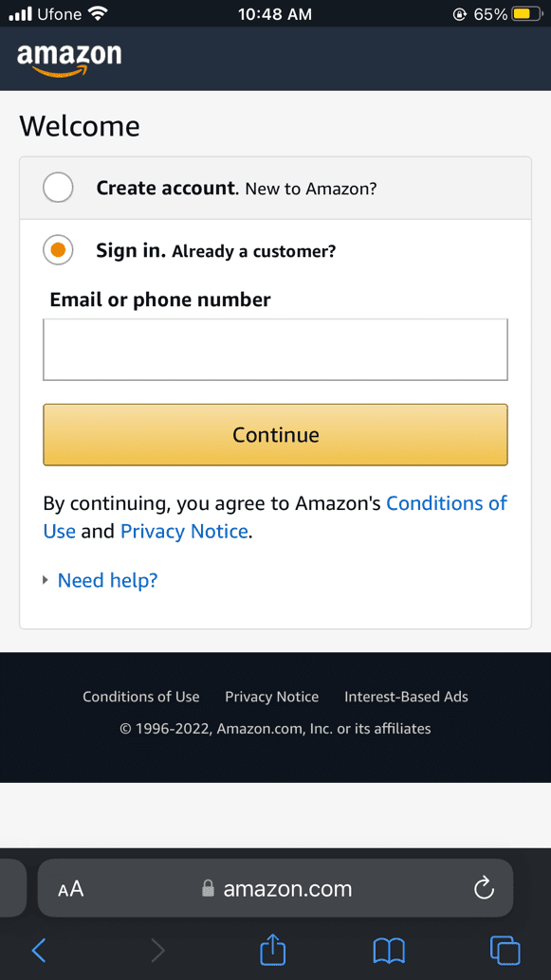Viewport: 551px width, 980px height.
Task: Open Conditions of Use in the footer
Action: pos(140,697)
